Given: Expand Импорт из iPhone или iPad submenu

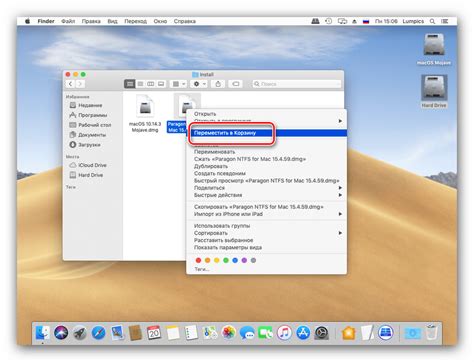Looking at the screenshot, I should [266, 214].
